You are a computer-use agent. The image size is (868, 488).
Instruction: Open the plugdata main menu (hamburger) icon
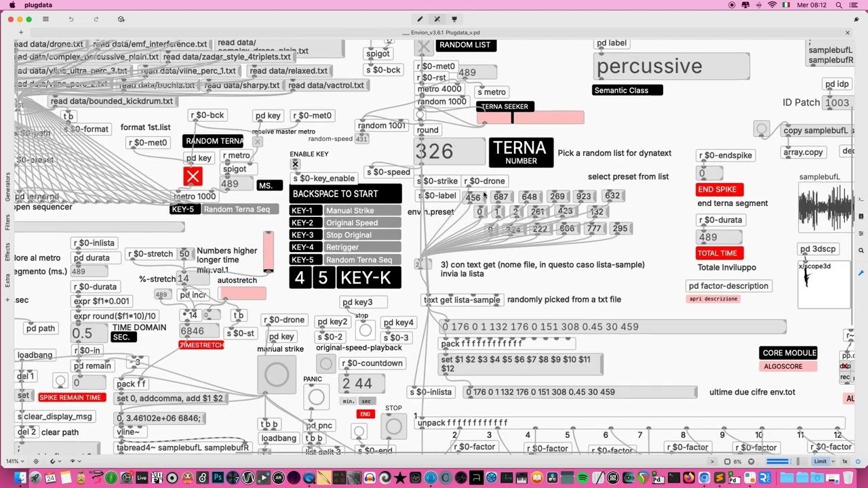coord(45,19)
